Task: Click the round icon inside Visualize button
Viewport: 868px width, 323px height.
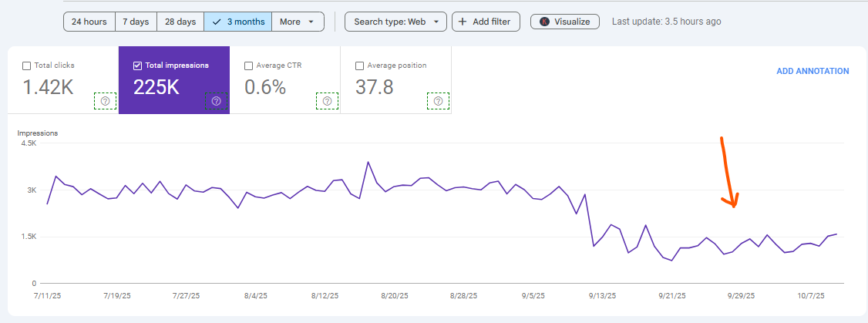Action: (543, 22)
